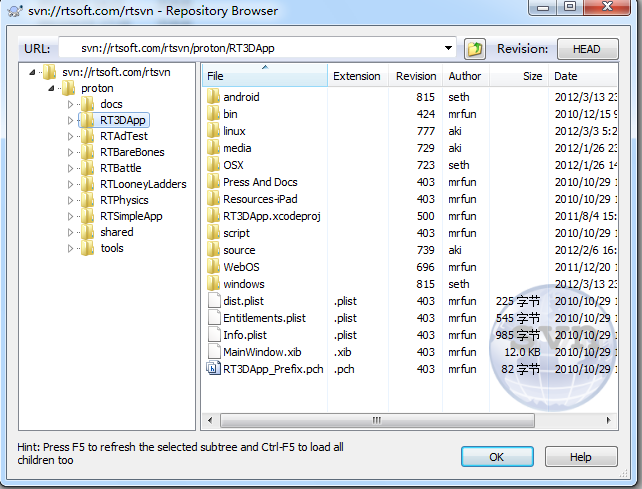Click revision 777 in the linux row
This screenshot has width=642, height=489.
tap(425, 131)
